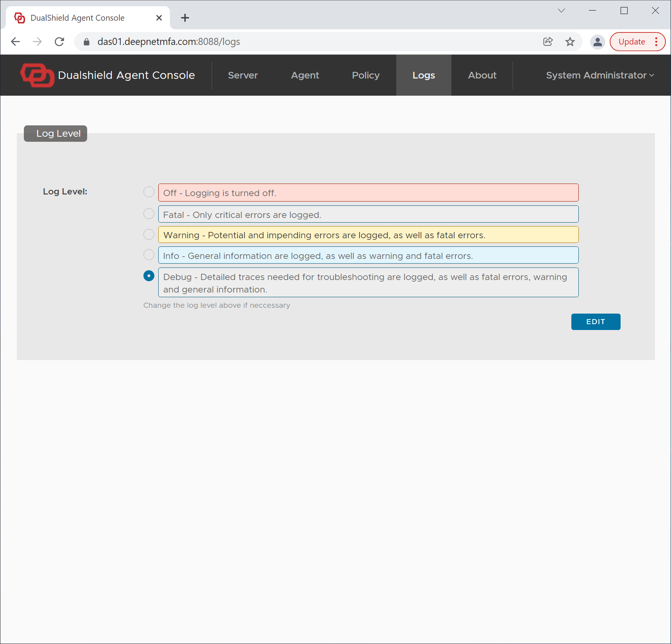The image size is (671, 644).
Task: Pick the Info log level radio
Action: (x=149, y=255)
